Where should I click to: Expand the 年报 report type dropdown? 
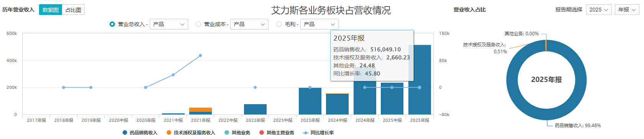point(627,10)
